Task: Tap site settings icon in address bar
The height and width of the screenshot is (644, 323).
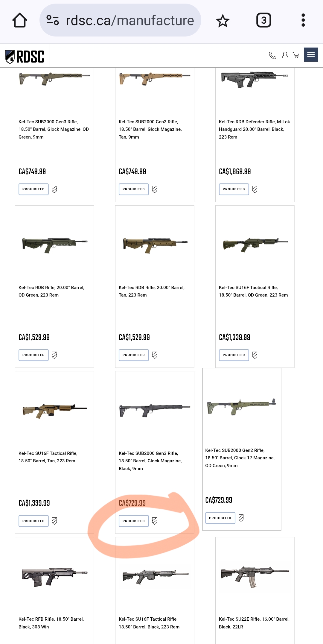Action: pyautogui.click(x=53, y=20)
